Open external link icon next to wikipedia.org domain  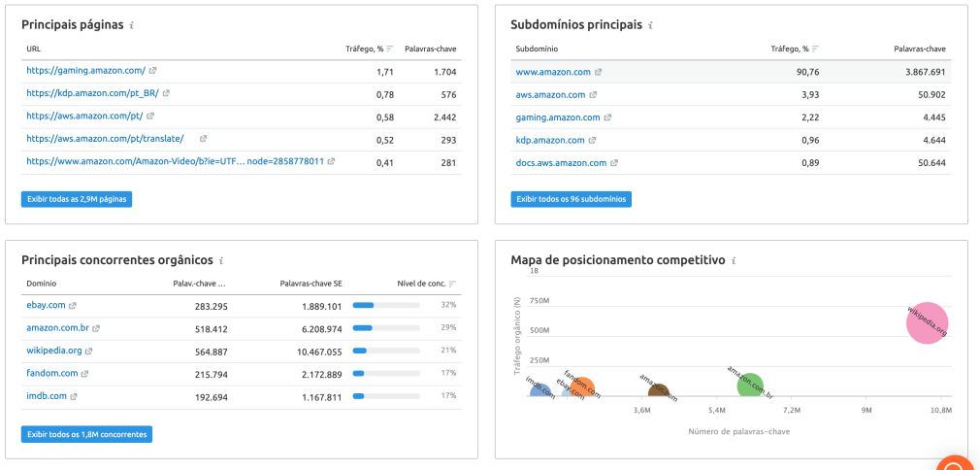click(x=89, y=352)
